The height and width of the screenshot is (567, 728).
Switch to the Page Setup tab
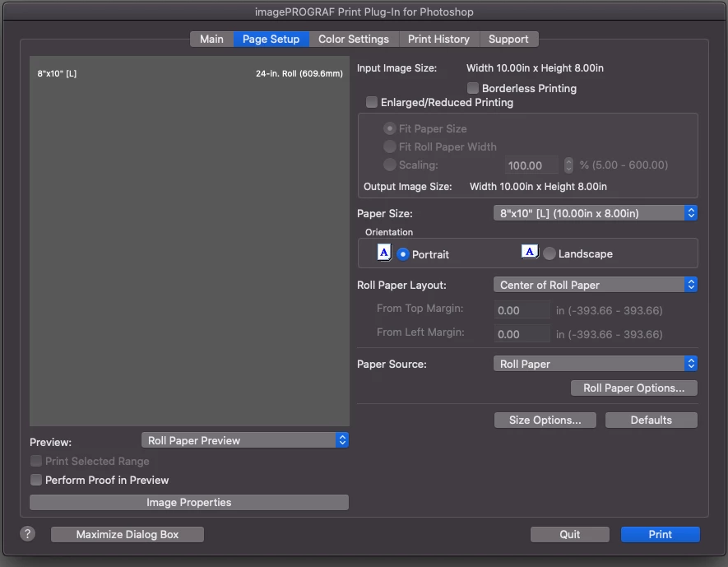(271, 39)
